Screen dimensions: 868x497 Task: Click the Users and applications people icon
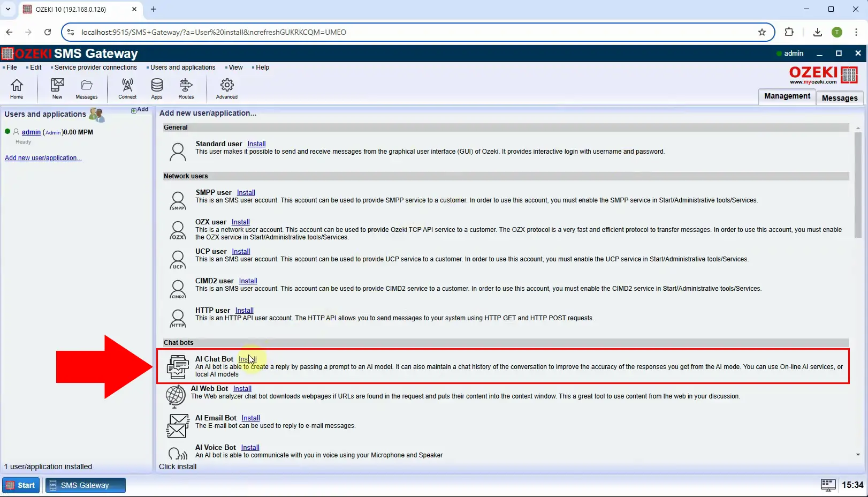(97, 115)
